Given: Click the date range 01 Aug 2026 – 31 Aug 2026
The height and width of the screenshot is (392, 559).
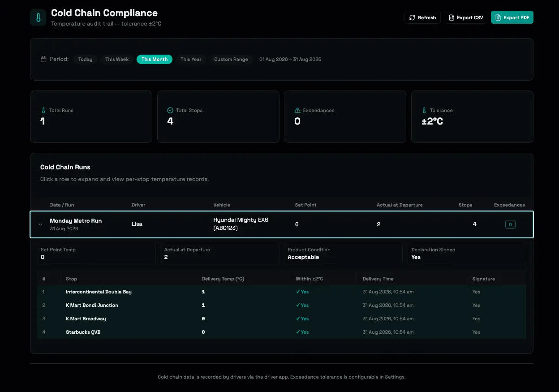Looking at the screenshot, I should pos(290,59).
